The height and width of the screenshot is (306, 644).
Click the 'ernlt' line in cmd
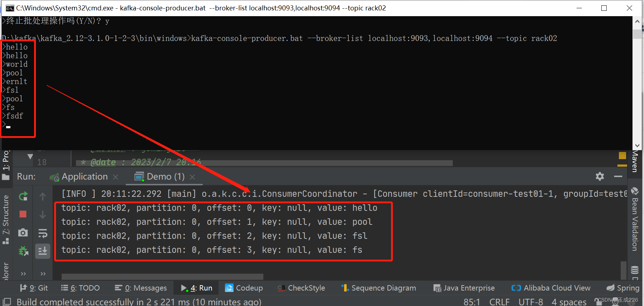[x=15, y=82]
